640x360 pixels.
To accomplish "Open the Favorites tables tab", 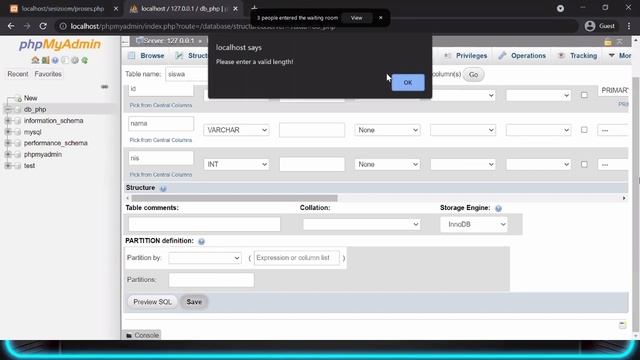I will pyautogui.click(x=48, y=74).
